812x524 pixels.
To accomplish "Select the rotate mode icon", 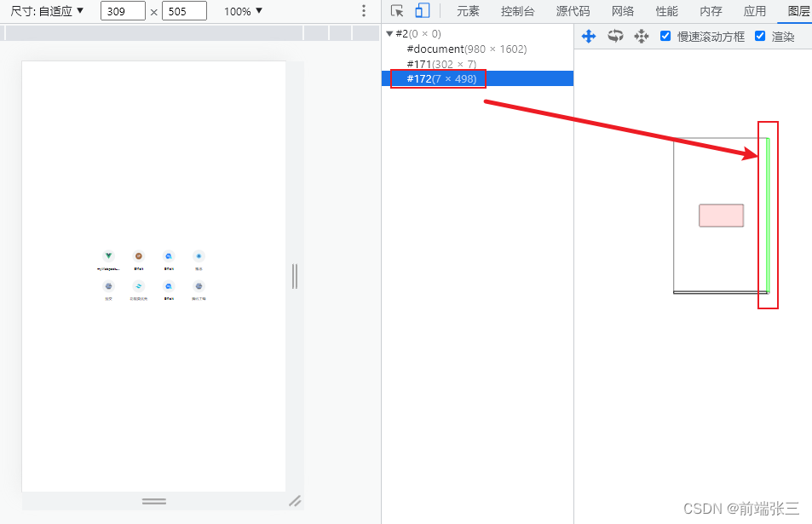I will [x=615, y=37].
